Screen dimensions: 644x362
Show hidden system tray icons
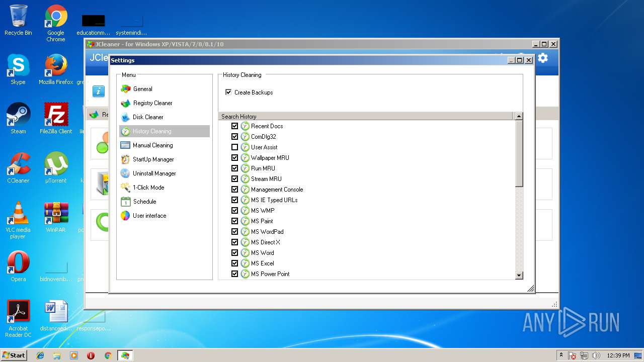pyautogui.click(x=561, y=355)
